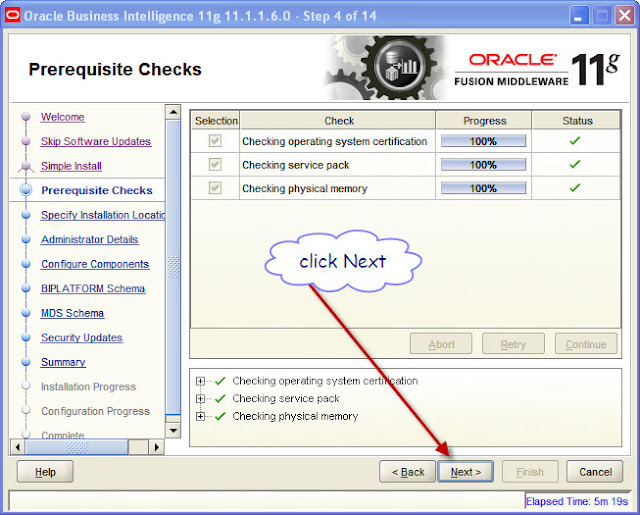640x515 pixels.
Task: Click the Check column header
Action: click(x=338, y=121)
